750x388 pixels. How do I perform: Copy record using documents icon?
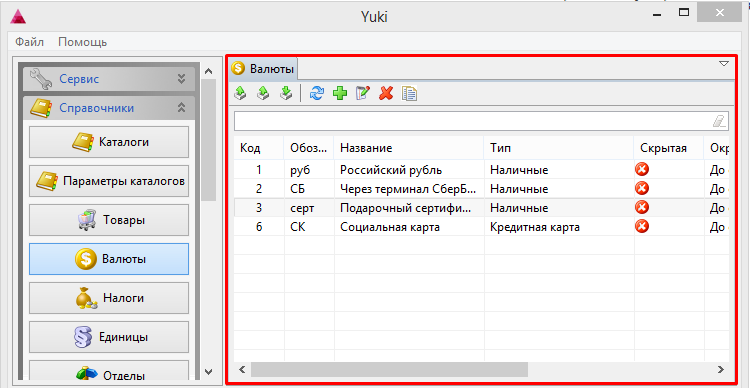click(409, 93)
